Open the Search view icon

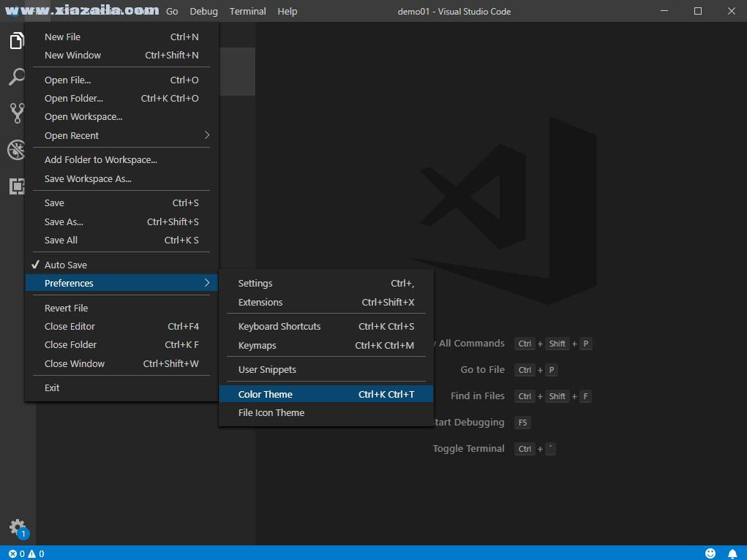point(17,76)
